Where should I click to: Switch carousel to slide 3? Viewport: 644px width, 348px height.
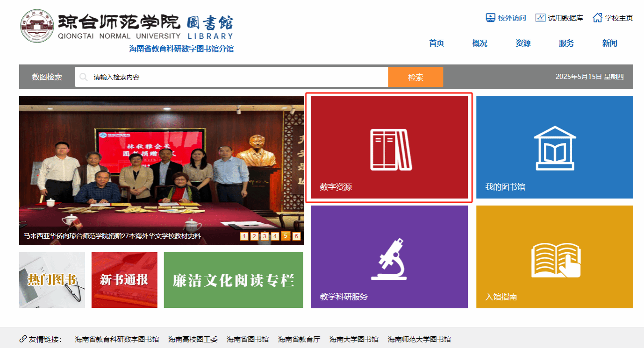265,236
